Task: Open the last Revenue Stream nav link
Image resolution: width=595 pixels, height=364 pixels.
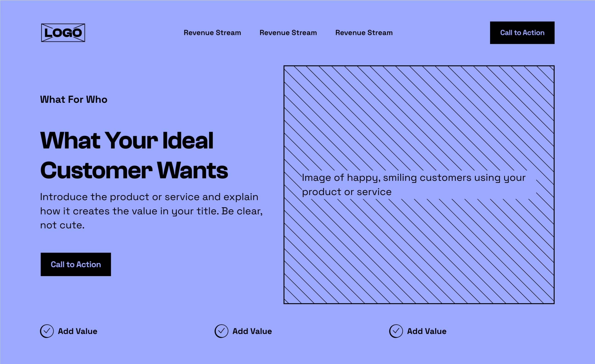Action: pyautogui.click(x=364, y=33)
